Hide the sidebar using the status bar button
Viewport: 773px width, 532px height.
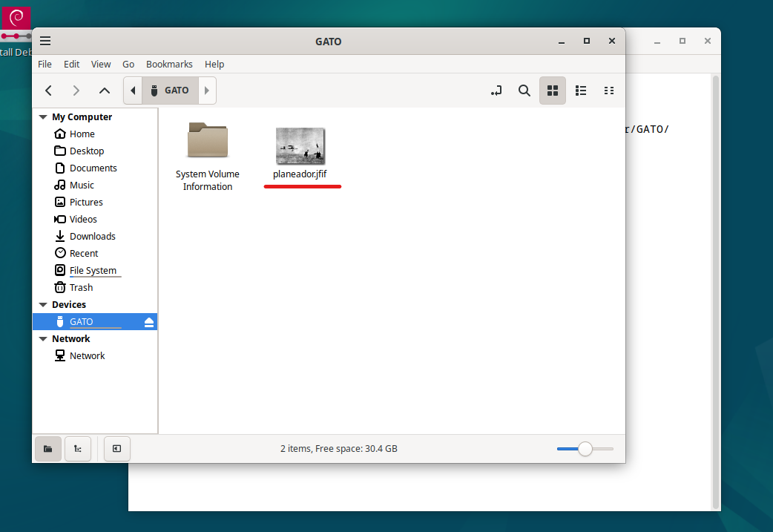click(116, 448)
